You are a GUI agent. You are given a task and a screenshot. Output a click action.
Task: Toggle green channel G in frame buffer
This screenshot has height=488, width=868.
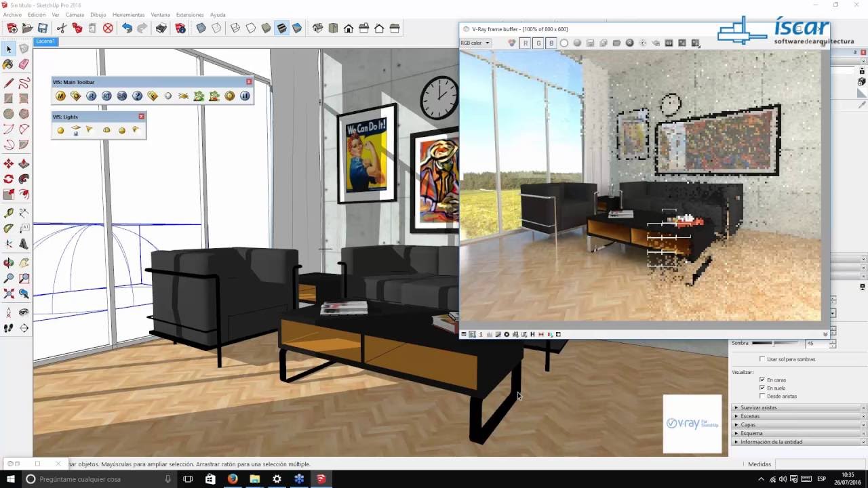click(538, 43)
